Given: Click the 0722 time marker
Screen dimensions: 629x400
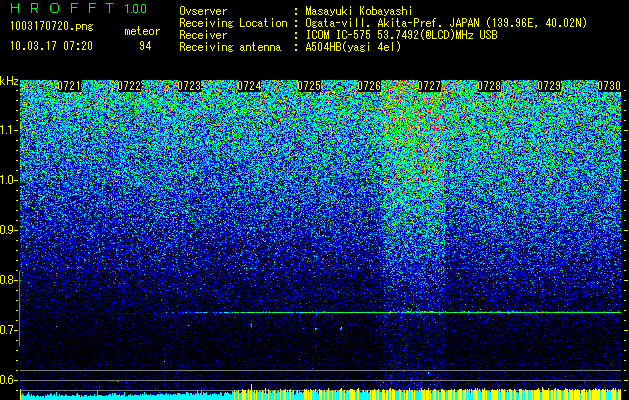Looking at the screenshot, I should tap(129, 86).
